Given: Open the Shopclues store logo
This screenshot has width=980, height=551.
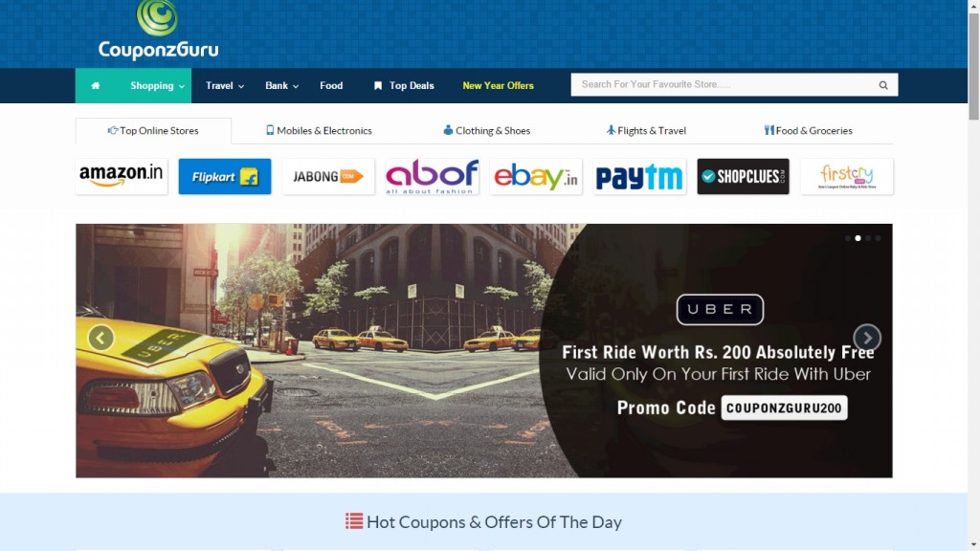Looking at the screenshot, I should point(743,176).
